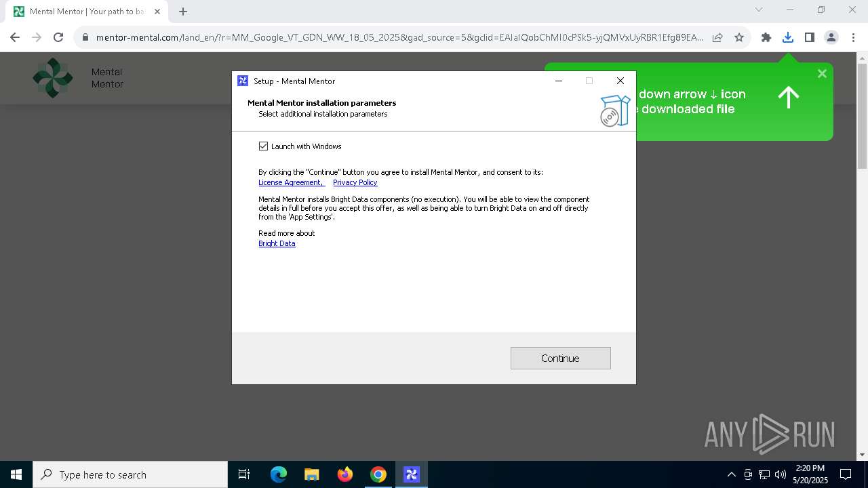868x488 pixels.
Task: Close the Mental Mentor setup dialog
Action: point(620,81)
